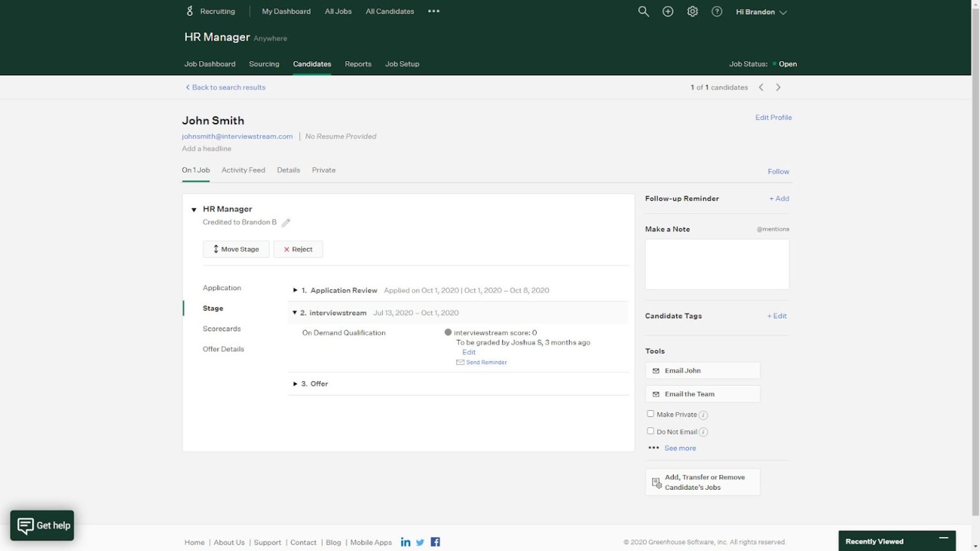This screenshot has width=980, height=551.
Task: Switch to the Activity Feed tab
Action: coord(243,170)
